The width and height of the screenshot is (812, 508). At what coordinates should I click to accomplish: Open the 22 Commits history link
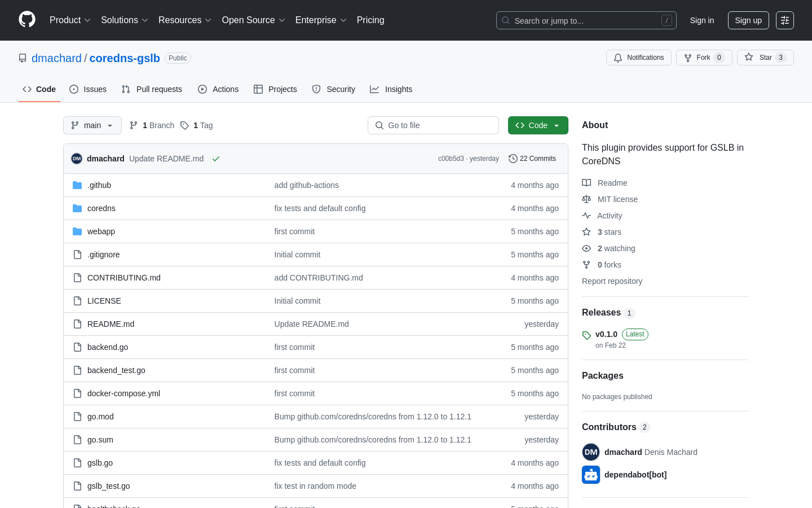click(532, 159)
